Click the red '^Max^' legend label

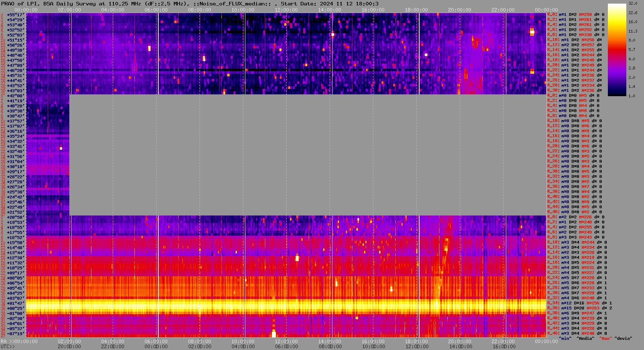605,338
